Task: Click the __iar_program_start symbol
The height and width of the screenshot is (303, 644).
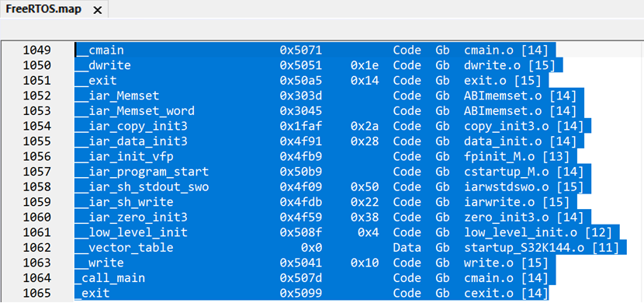Action: 142,172
